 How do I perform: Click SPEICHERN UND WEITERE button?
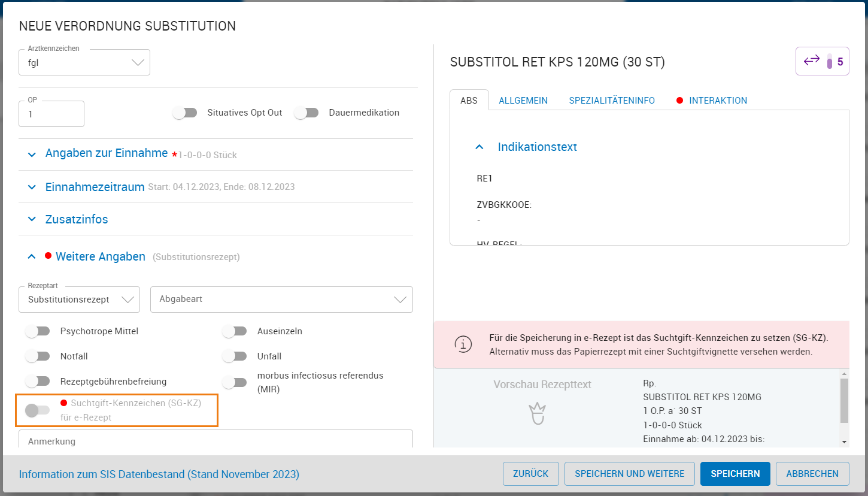(x=629, y=474)
